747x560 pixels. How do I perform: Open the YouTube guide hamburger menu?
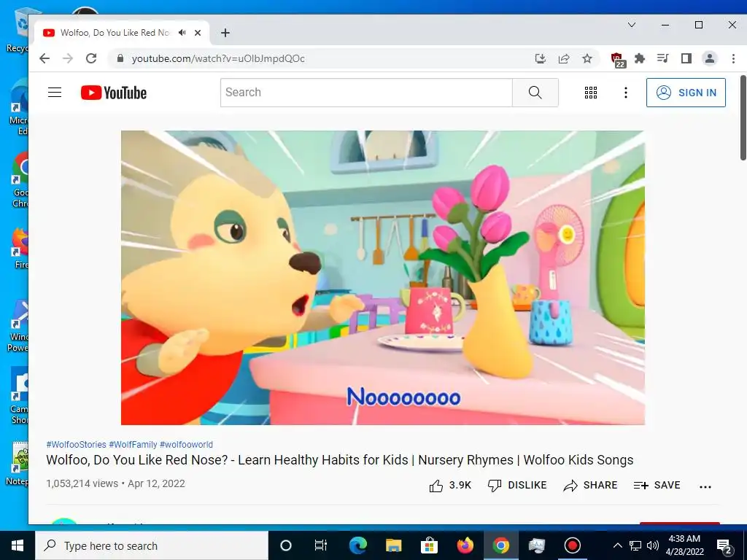[x=55, y=93]
